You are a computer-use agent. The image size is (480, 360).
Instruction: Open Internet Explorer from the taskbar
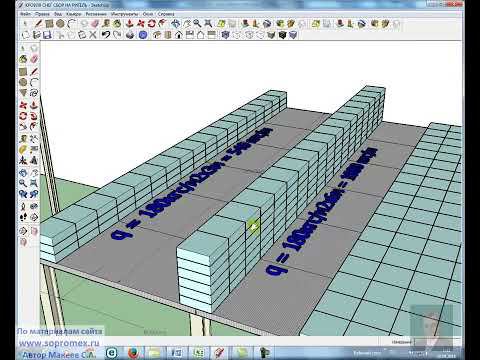coord(112,353)
